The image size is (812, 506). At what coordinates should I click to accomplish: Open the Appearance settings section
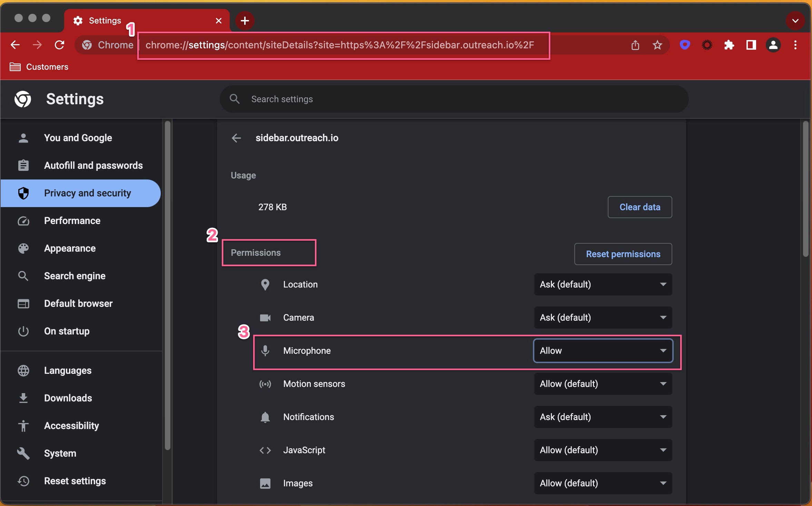coord(70,249)
